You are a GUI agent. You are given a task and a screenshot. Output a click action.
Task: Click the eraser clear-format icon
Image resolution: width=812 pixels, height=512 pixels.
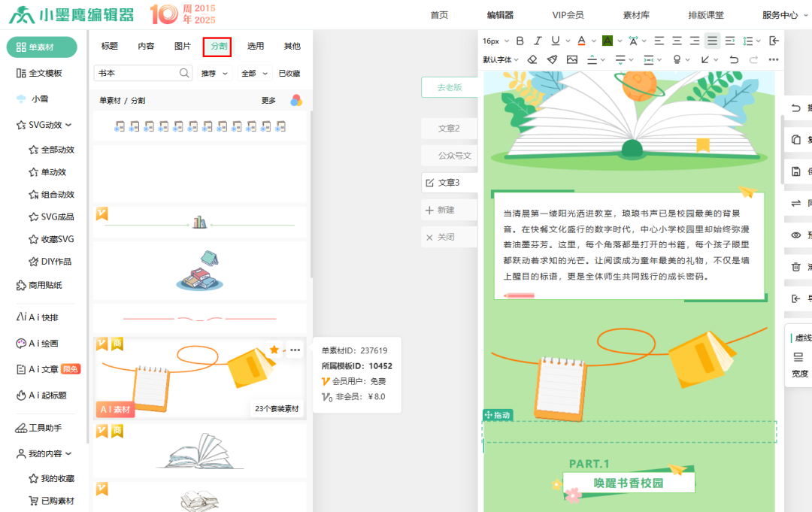[532, 59]
